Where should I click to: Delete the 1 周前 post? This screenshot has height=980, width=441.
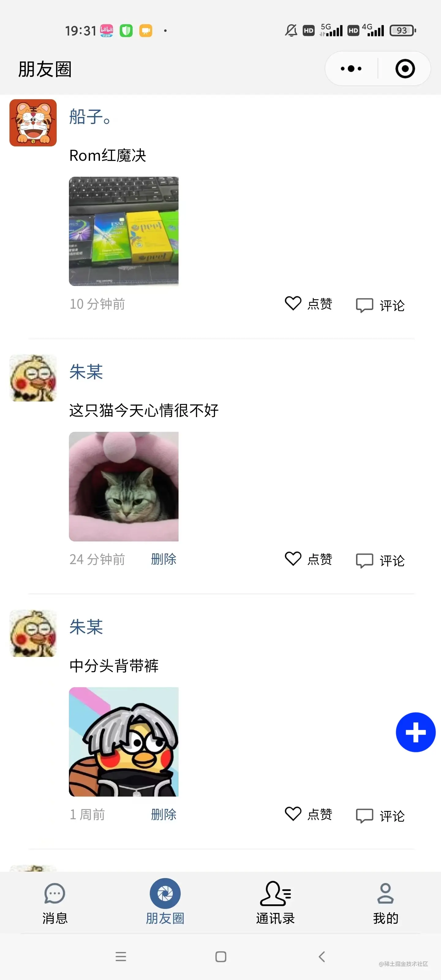(164, 814)
